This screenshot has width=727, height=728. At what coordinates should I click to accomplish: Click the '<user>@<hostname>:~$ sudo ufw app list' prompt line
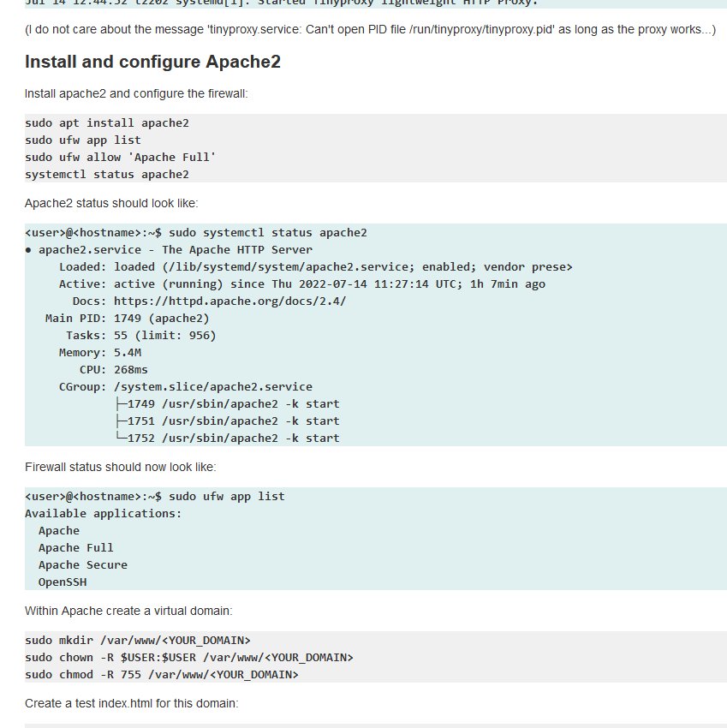[155, 497]
